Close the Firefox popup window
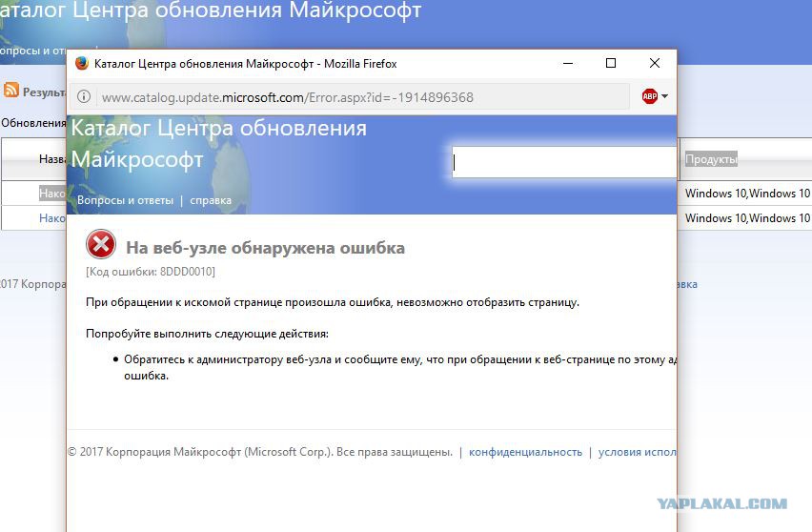The width and height of the screenshot is (812, 532). pyautogui.click(x=655, y=63)
